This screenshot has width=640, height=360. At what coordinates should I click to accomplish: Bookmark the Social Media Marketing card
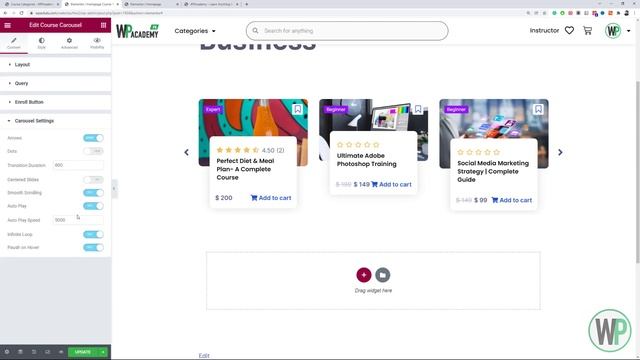[x=538, y=109]
